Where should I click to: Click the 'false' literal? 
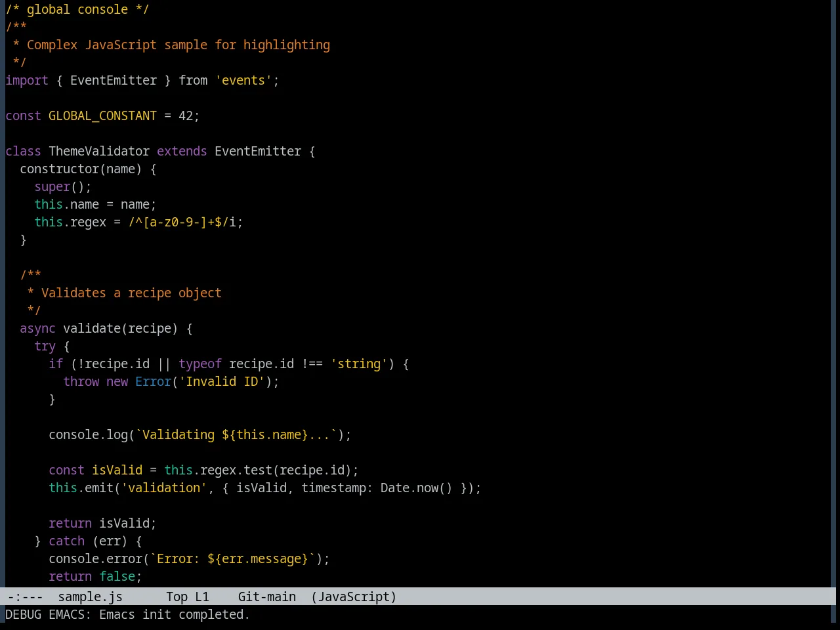(x=117, y=576)
